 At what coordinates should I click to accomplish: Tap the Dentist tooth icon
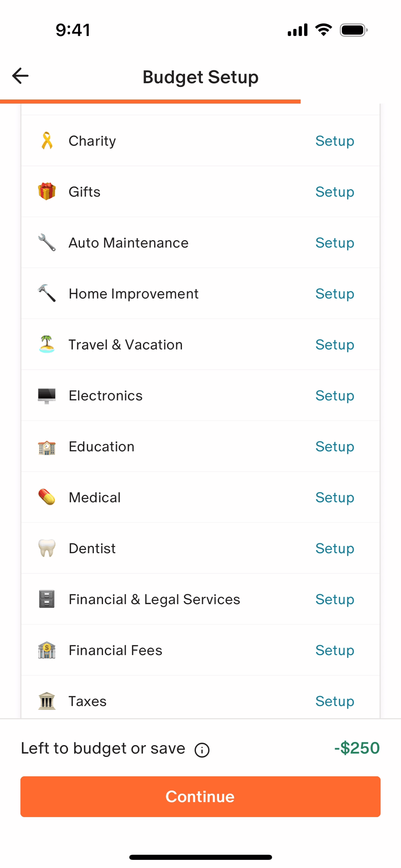tap(47, 548)
